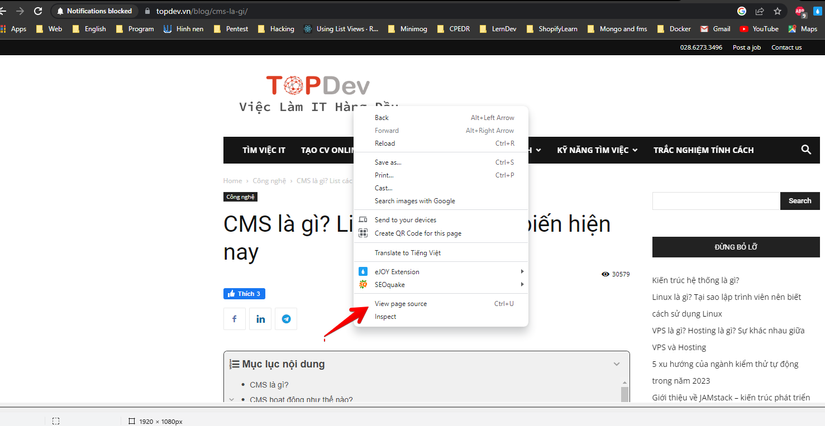825x426 pixels.
Task: Collapse the Mục lục nội dung table of contents
Action: 617,364
